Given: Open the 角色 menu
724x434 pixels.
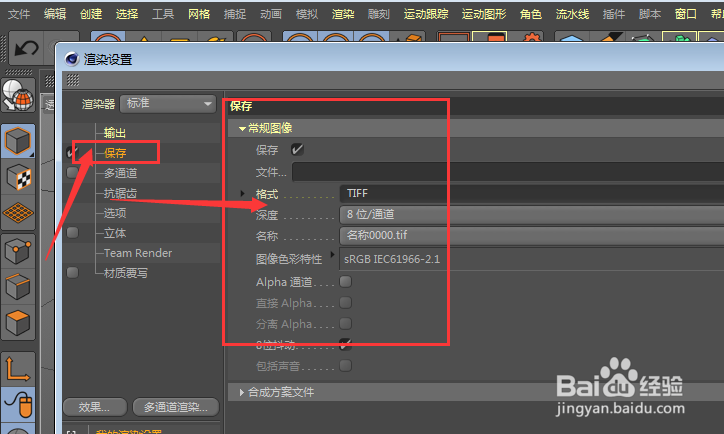Looking at the screenshot, I should pyautogui.click(x=531, y=14).
